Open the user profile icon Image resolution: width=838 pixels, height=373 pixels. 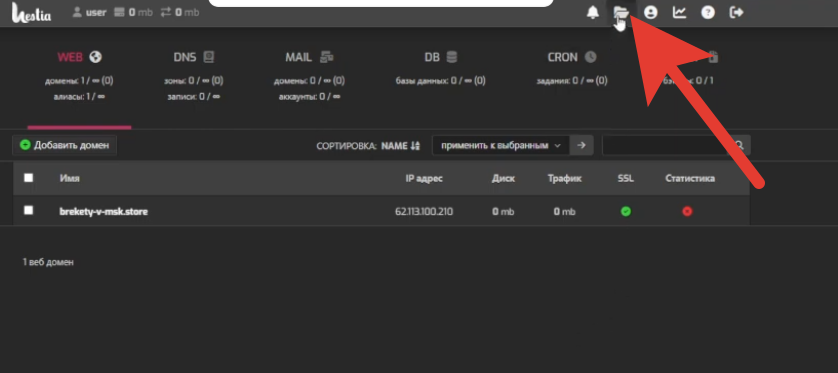(x=650, y=12)
